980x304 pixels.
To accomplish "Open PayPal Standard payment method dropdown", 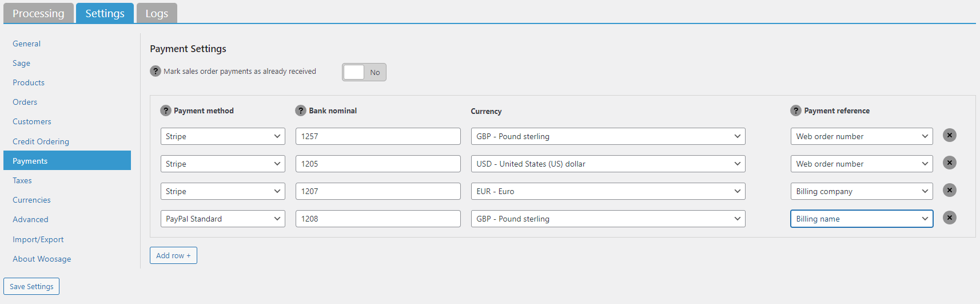I will [x=223, y=219].
